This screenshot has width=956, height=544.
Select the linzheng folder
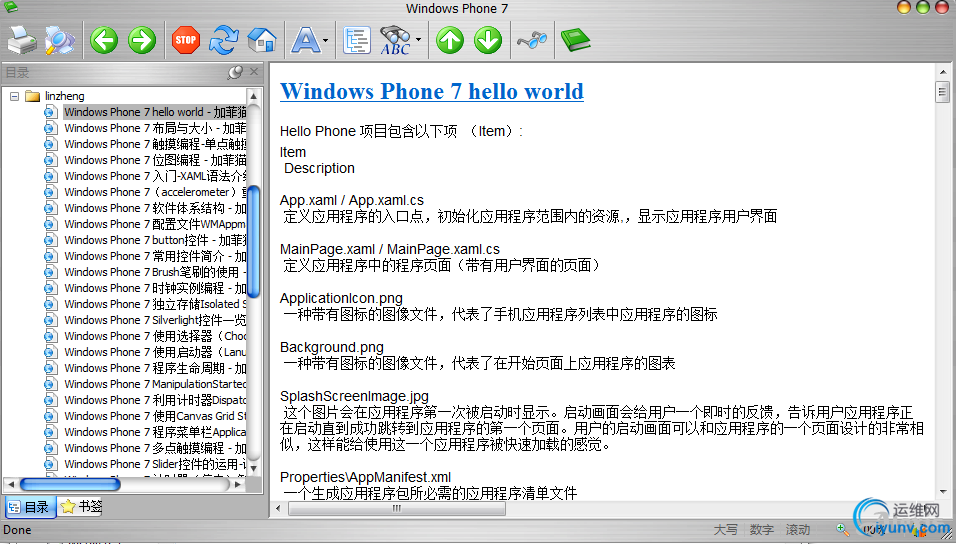point(64,96)
